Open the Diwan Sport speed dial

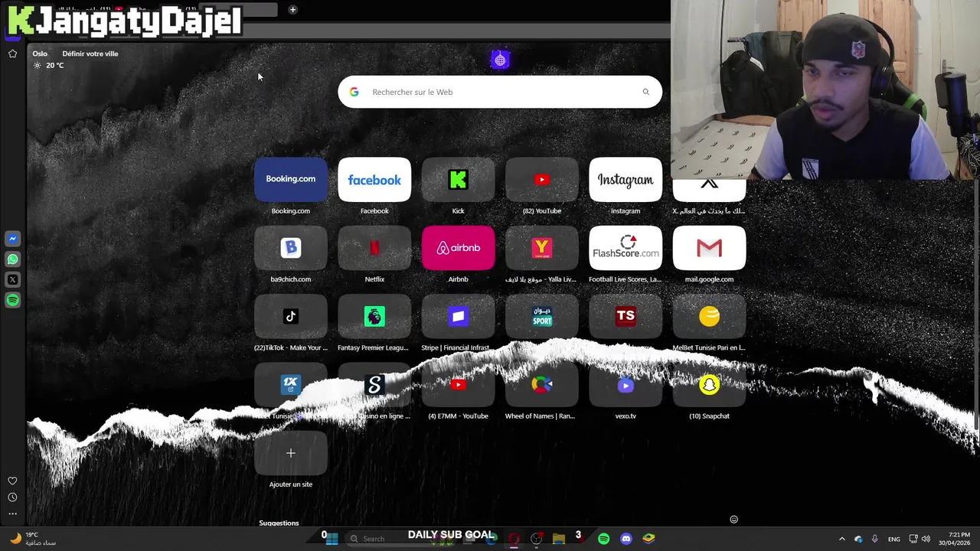pos(541,316)
